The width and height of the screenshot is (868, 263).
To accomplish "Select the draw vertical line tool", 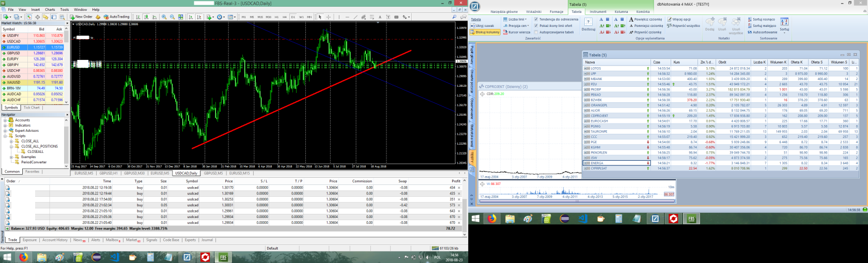I will pos(339,17).
